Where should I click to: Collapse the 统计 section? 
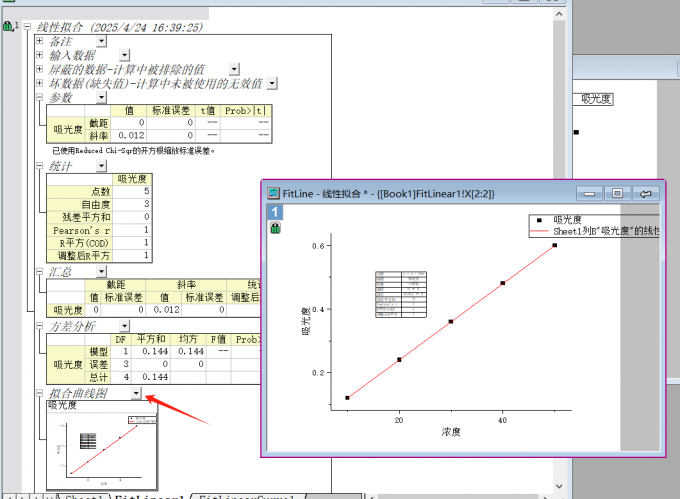click(39, 165)
